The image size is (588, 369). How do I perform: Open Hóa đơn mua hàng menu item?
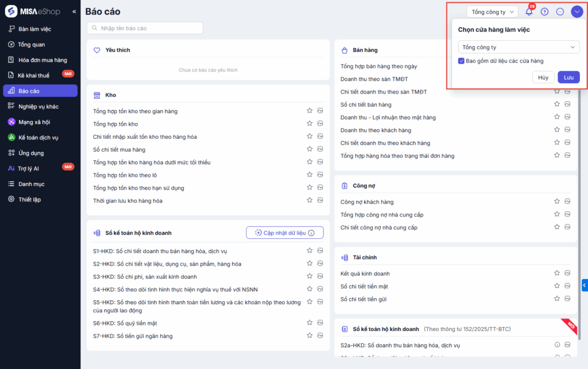(42, 60)
